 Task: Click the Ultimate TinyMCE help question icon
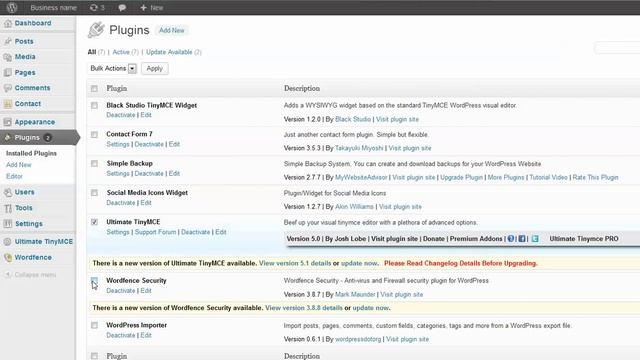pyautogui.click(x=511, y=239)
